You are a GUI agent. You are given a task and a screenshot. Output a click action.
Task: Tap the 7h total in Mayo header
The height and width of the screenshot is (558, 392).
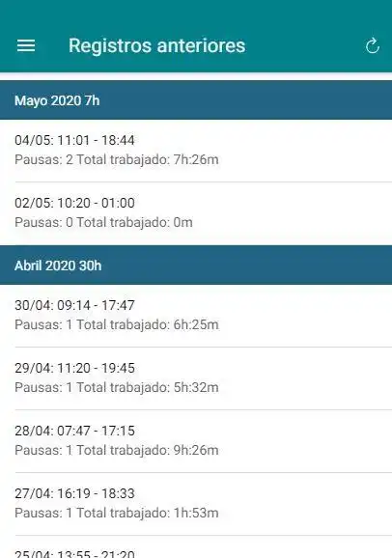[93, 100]
